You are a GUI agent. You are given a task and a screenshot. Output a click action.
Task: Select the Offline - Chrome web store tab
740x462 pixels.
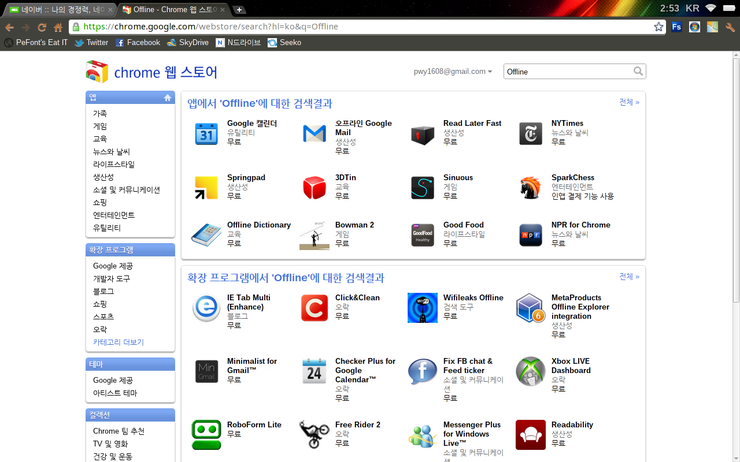pos(173,9)
